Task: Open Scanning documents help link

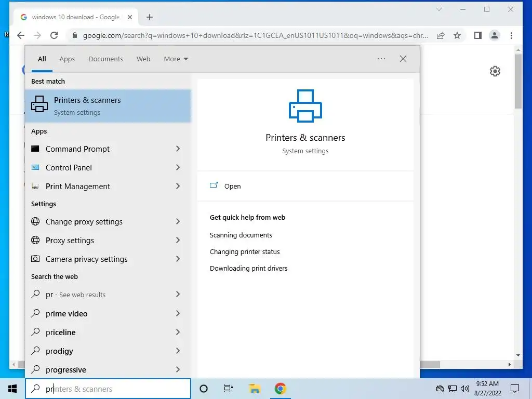Action: (x=241, y=235)
